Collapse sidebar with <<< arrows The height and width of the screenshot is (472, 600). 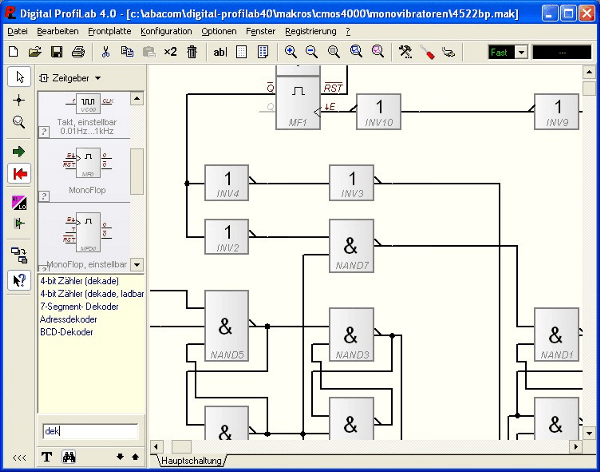[x=20, y=457]
